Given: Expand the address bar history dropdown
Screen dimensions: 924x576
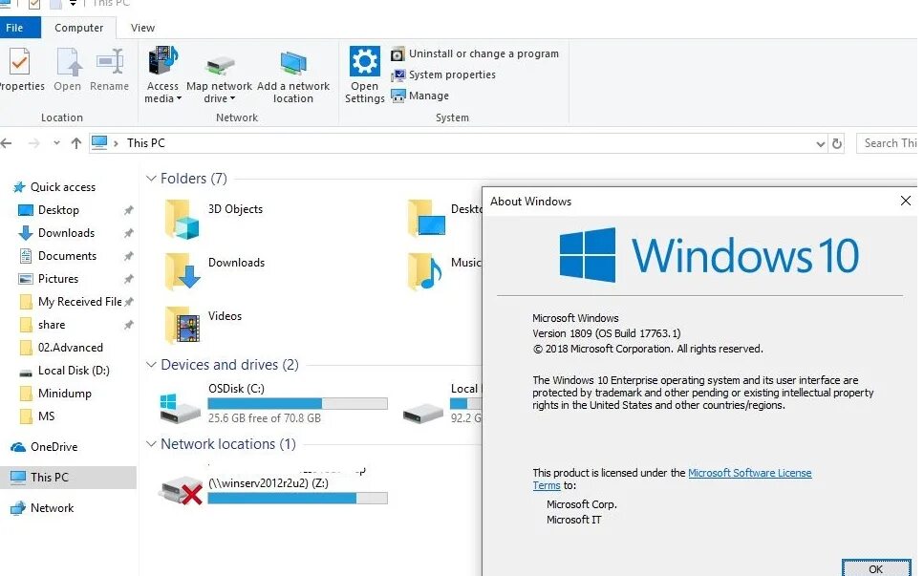Looking at the screenshot, I should (820, 143).
